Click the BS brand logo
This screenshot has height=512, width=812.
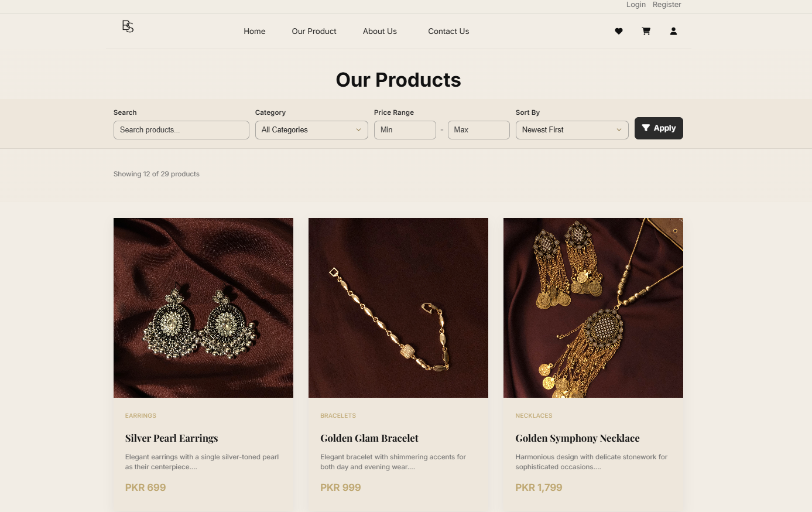[x=128, y=26]
